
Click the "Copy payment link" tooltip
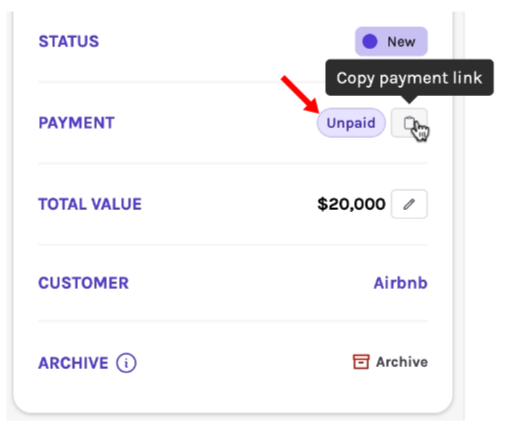click(409, 78)
